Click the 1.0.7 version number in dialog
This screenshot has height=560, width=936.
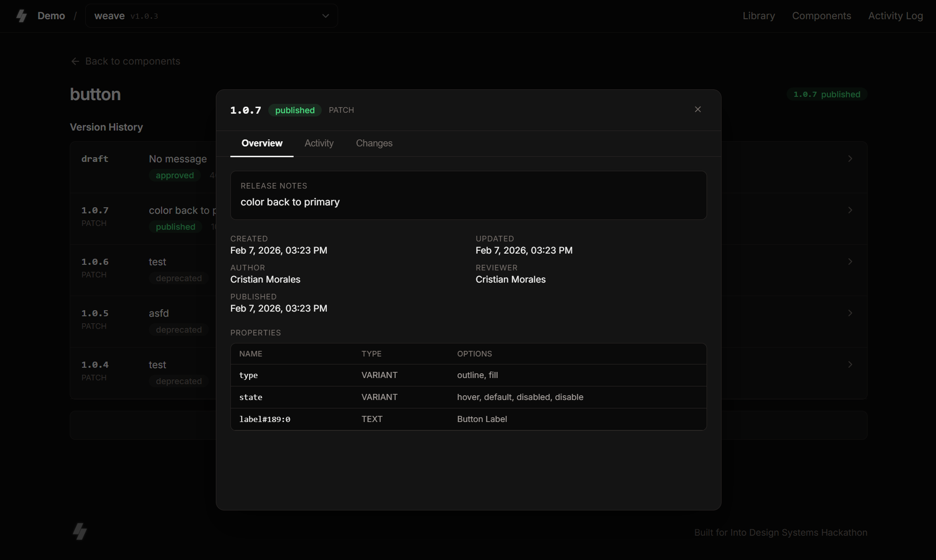pos(245,110)
